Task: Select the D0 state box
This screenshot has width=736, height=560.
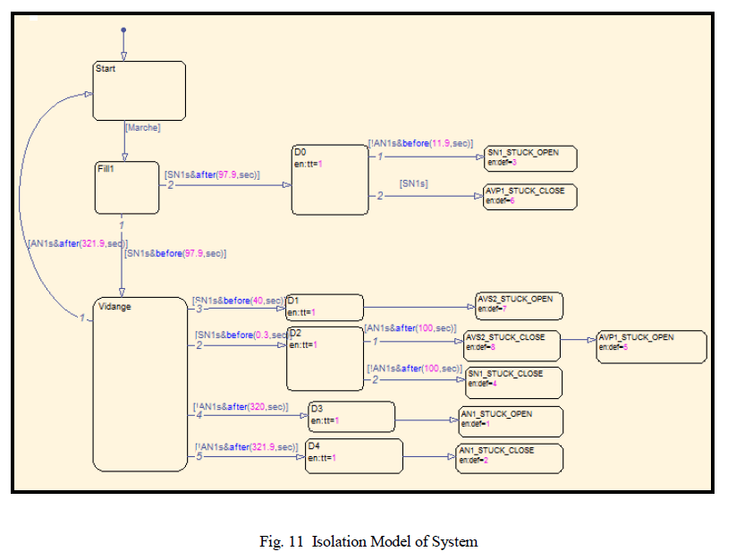Action: pyautogui.click(x=329, y=180)
